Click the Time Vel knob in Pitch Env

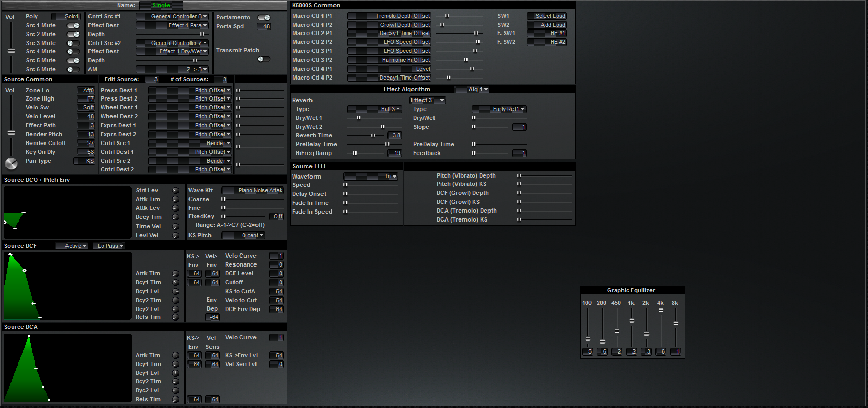point(175,227)
